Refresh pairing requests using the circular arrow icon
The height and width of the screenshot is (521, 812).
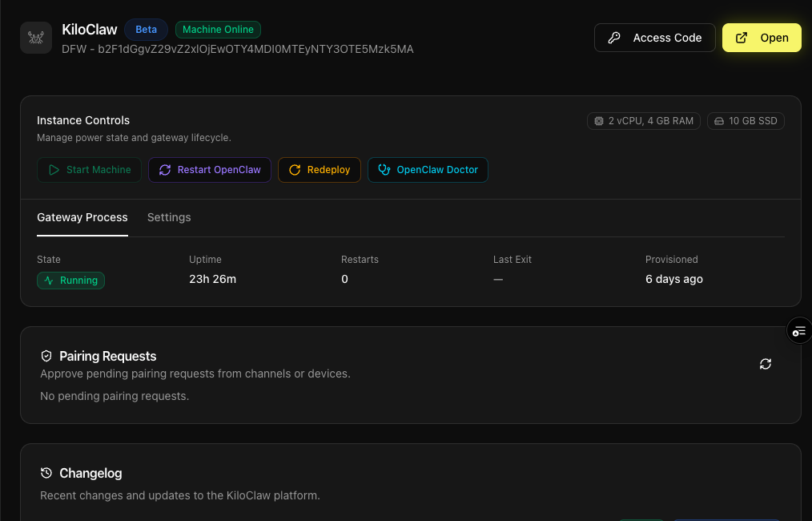tap(766, 364)
